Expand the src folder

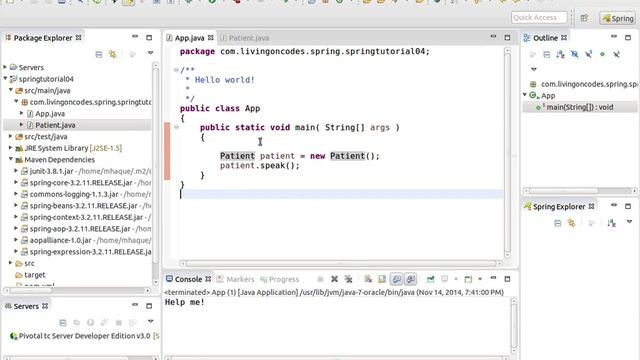[x=11, y=263]
